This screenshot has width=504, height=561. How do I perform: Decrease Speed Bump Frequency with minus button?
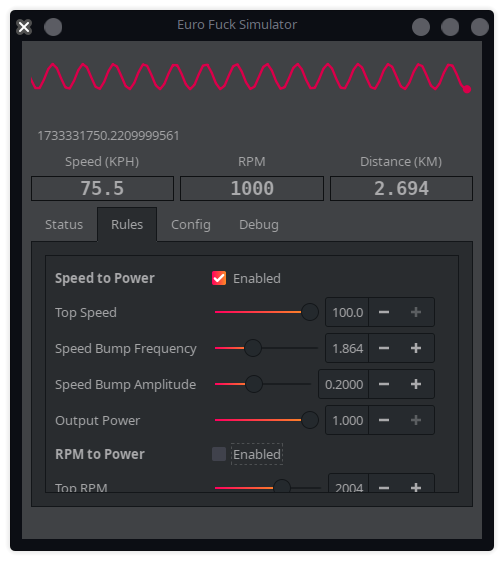pyautogui.click(x=384, y=348)
